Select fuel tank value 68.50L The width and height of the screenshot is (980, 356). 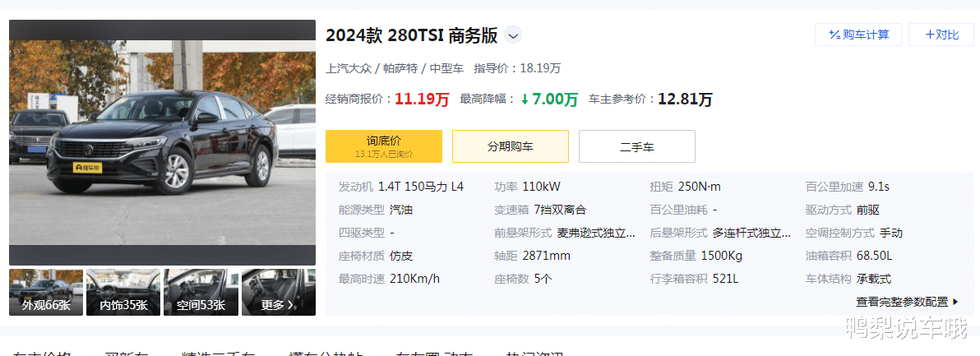875,256
